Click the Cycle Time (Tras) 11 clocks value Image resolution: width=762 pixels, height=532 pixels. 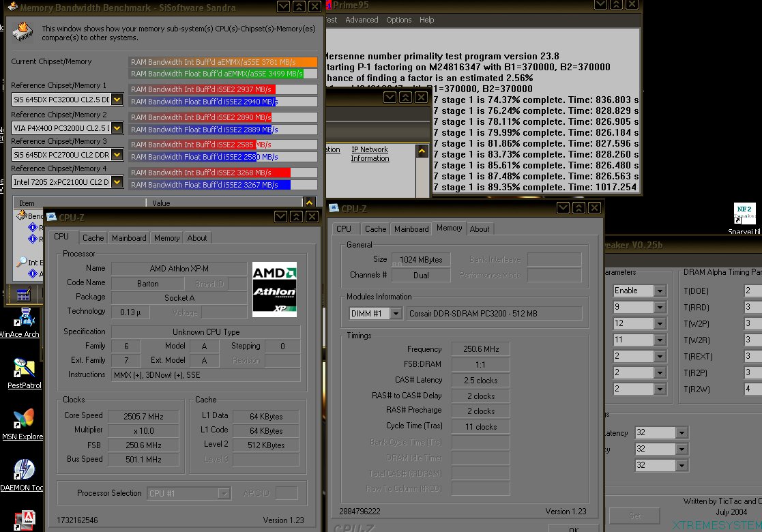(x=481, y=426)
